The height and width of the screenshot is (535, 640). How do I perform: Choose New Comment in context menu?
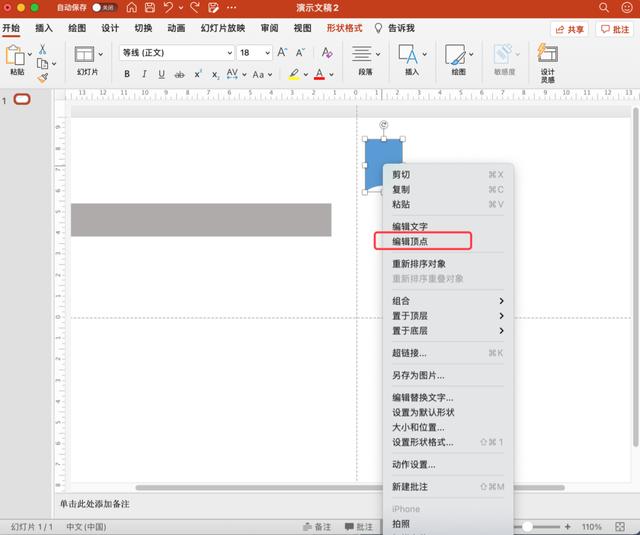pos(447,486)
